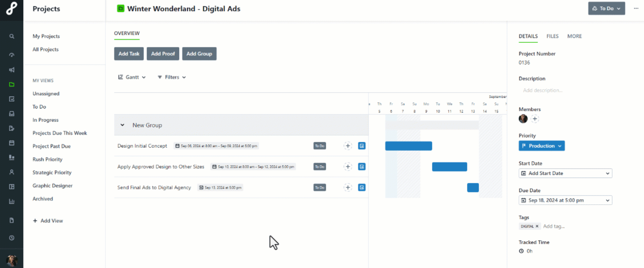
Task: Select the green Projects folder sidebar icon
Action: coord(12,84)
